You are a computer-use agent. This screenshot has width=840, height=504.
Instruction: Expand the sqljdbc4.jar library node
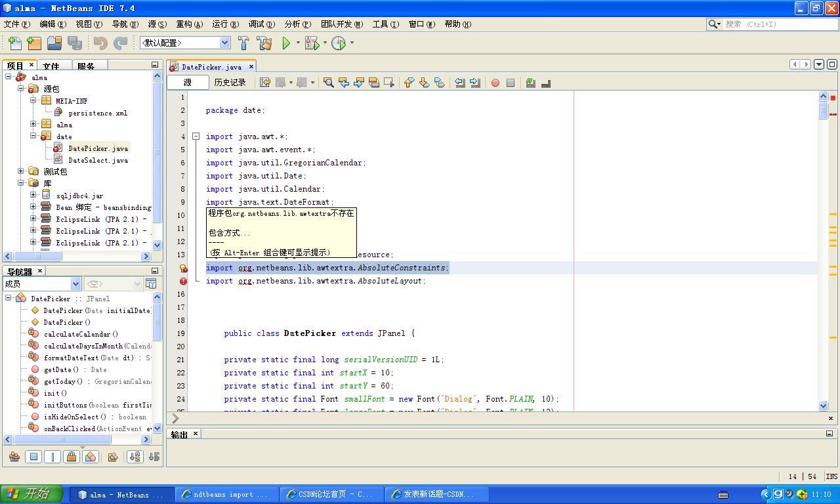(x=33, y=195)
